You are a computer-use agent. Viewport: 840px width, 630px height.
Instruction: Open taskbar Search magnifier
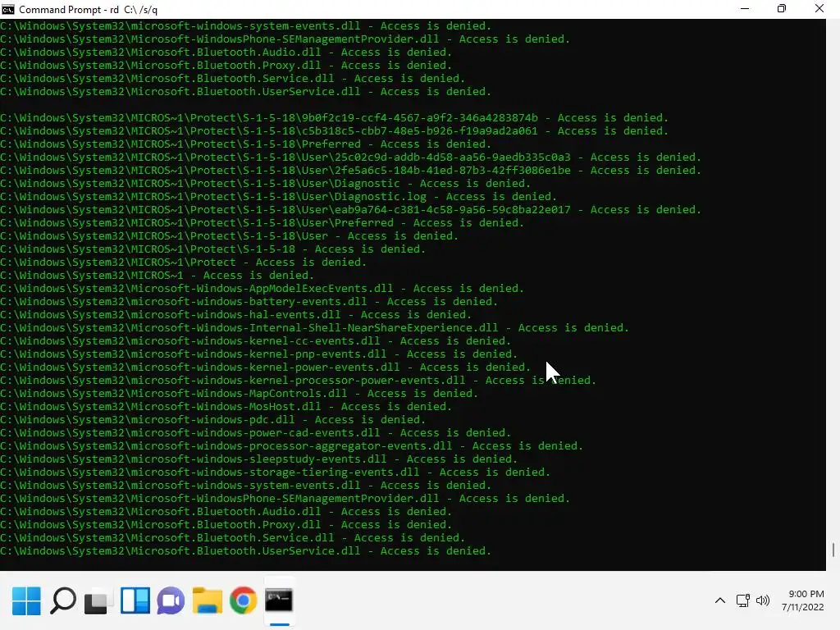62,600
